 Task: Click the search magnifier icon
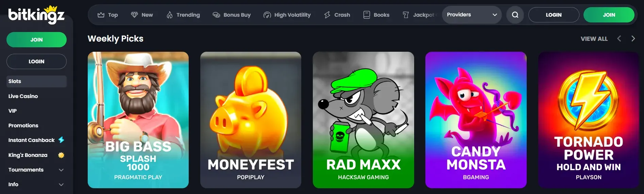515,15
